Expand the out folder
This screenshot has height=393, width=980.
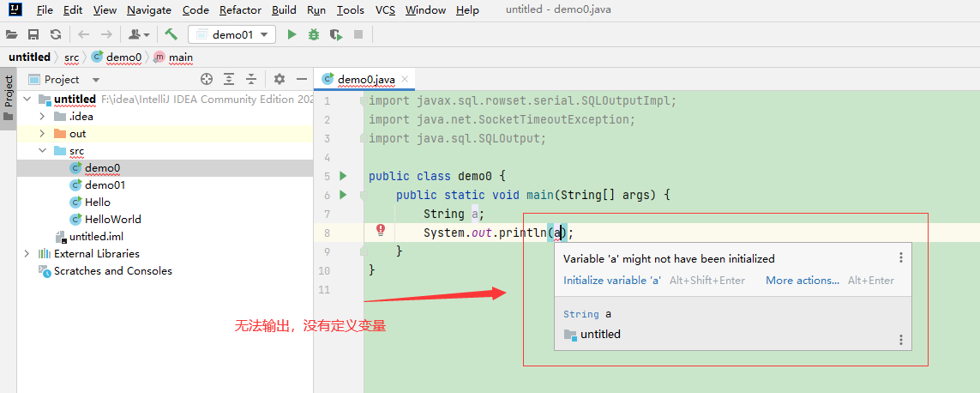point(42,133)
